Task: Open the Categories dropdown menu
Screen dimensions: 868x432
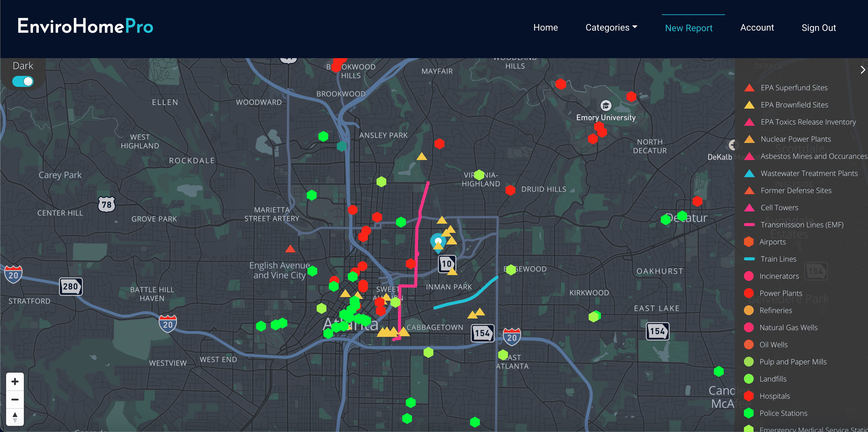Action: coord(607,28)
